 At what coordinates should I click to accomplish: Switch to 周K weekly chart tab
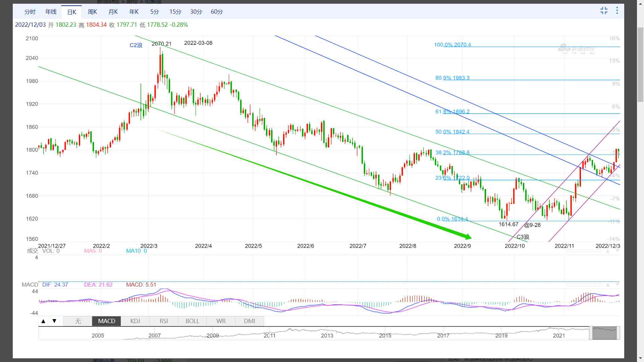pos(92,12)
